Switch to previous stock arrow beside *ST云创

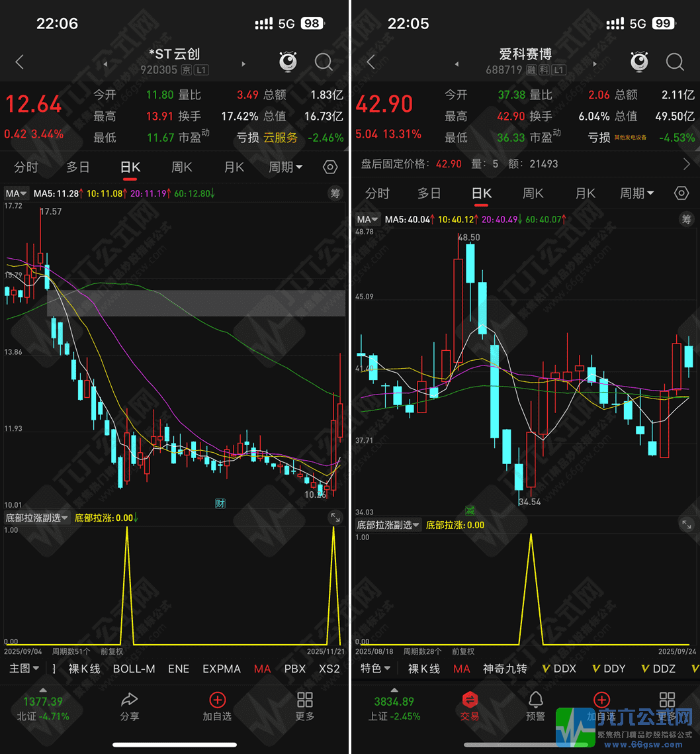[x=105, y=64]
